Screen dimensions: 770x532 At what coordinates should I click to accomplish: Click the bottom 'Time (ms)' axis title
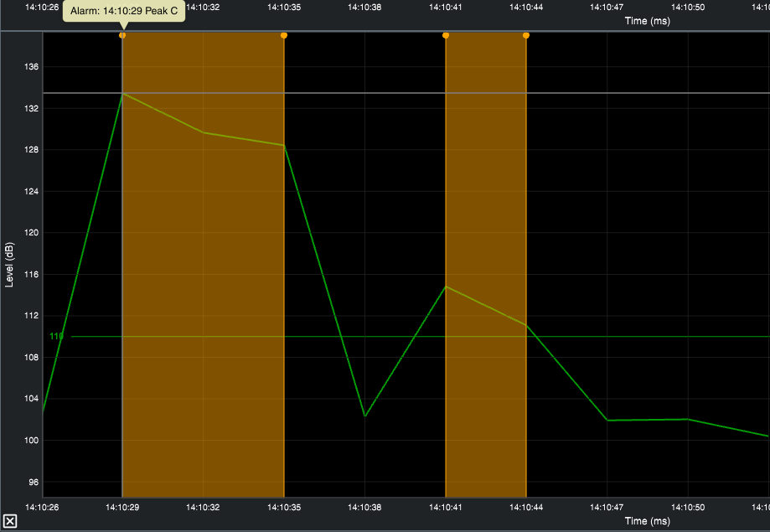pos(647,521)
